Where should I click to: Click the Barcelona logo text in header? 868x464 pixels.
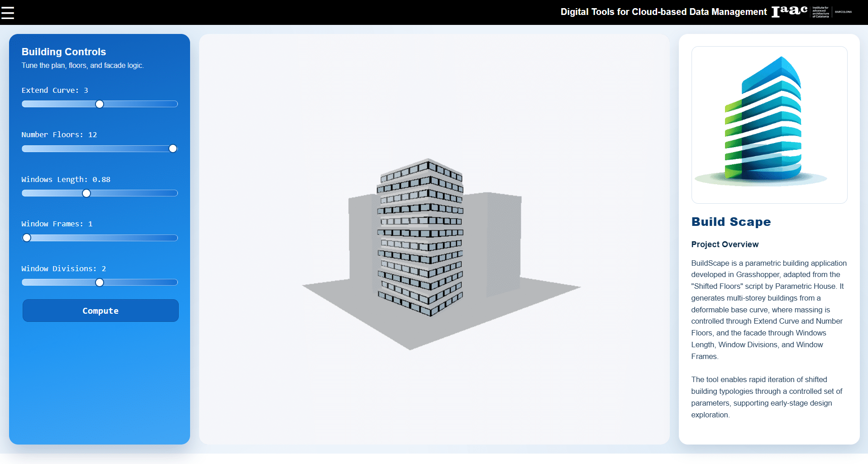click(843, 12)
